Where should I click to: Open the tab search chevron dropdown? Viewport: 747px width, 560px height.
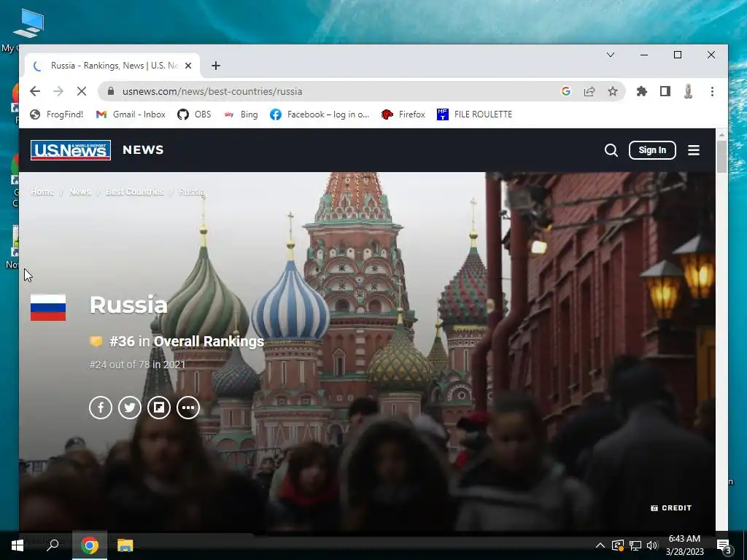pyautogui.click(x=611, y=55)
